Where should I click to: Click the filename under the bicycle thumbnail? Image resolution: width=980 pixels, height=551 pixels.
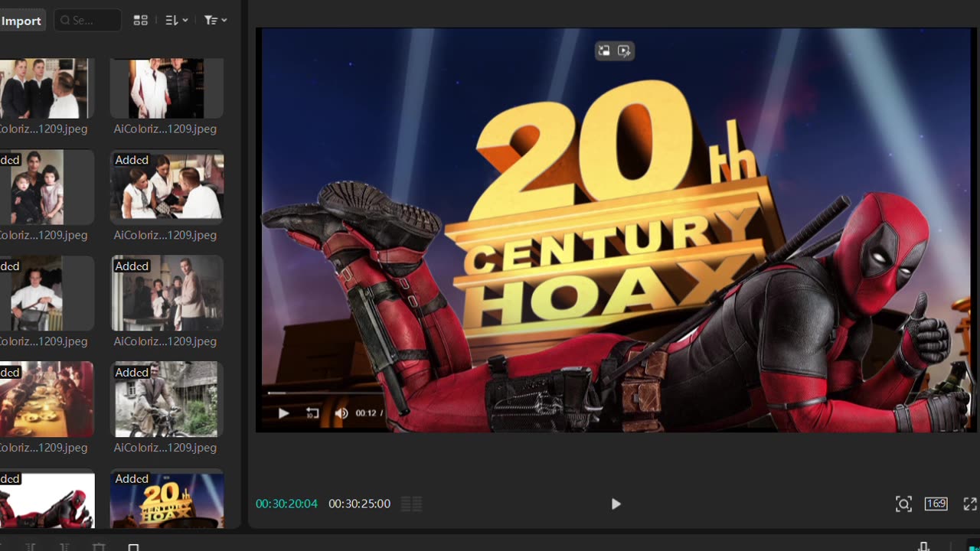click(165, 448)
